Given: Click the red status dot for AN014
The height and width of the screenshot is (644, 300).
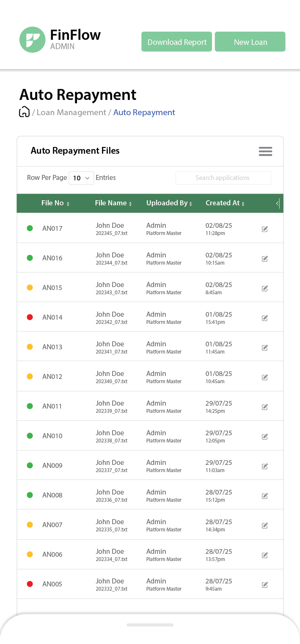Looking at the screenshot, I should [30, 317].
